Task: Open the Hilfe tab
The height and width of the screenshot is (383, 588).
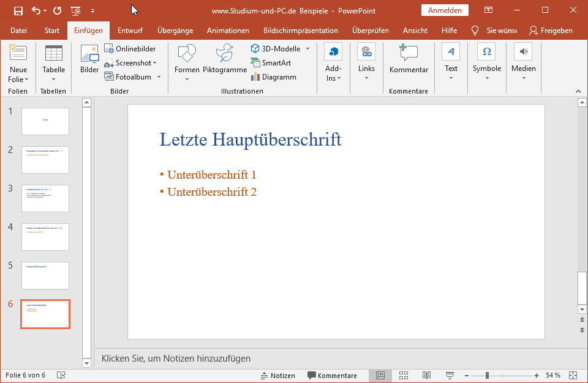Action: pos(449,31)
